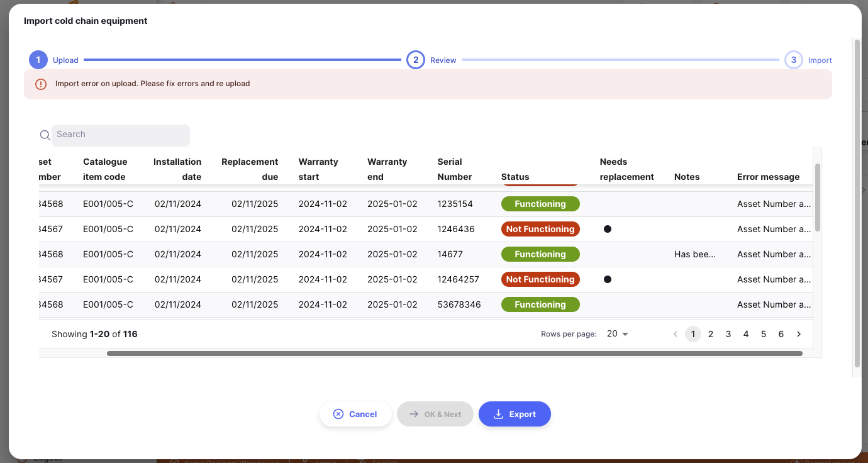
Task: Click serial number 53678346 cell
Action: click(x=459, y=304)
